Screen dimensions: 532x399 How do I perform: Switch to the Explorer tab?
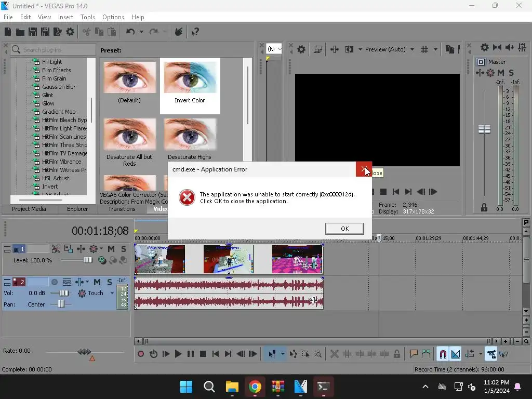[77, 209]
